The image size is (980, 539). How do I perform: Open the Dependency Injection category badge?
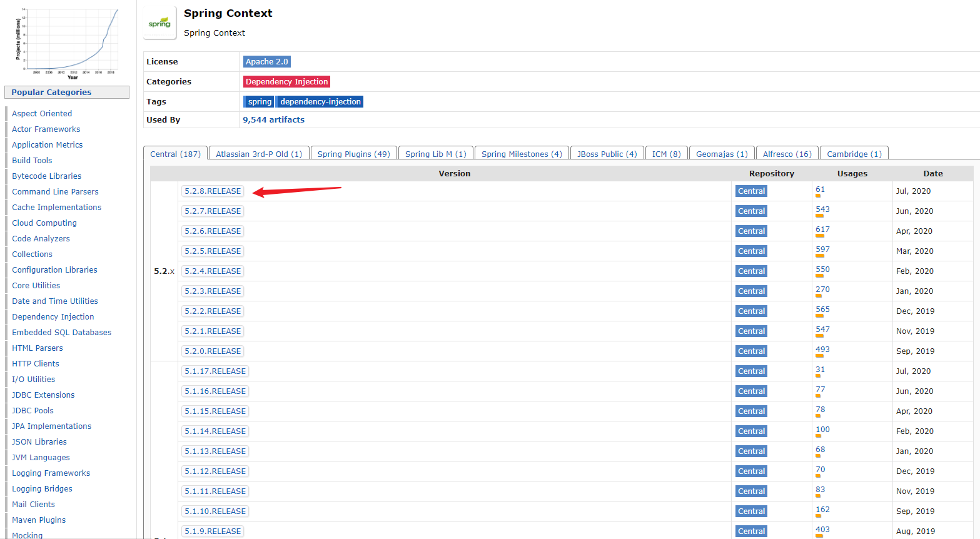click(286, 82)
